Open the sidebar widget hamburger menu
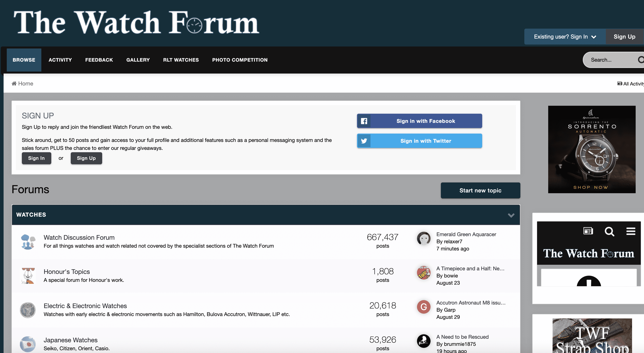644x353 pixels. 631,231
